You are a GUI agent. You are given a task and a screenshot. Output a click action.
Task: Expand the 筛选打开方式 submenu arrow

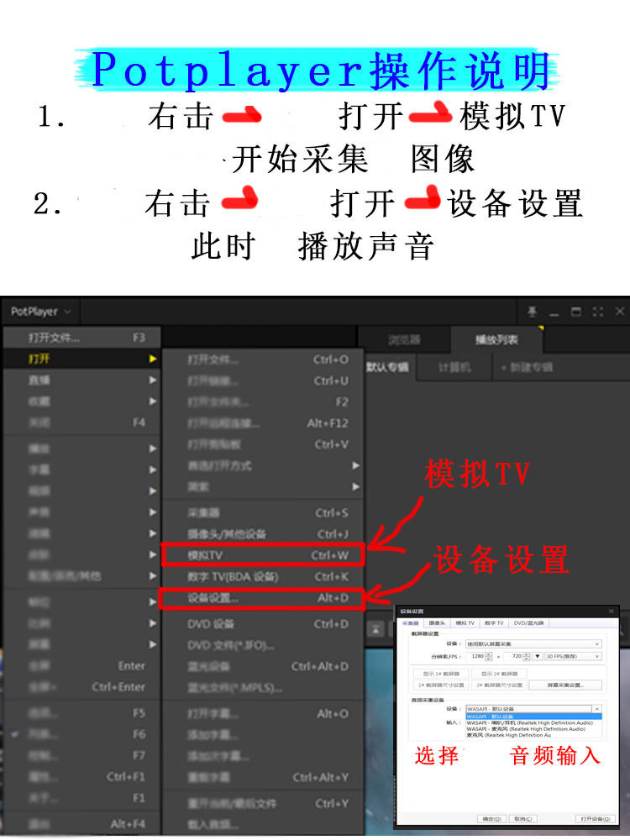coord(355,465)
